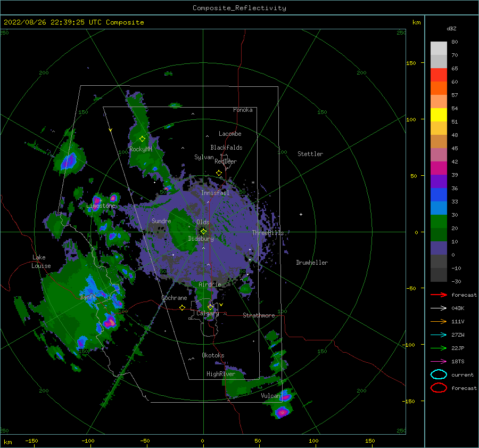Click the red forecast ellipse legend icon
The width and height of the screenshot is (479, 448).
439,388
